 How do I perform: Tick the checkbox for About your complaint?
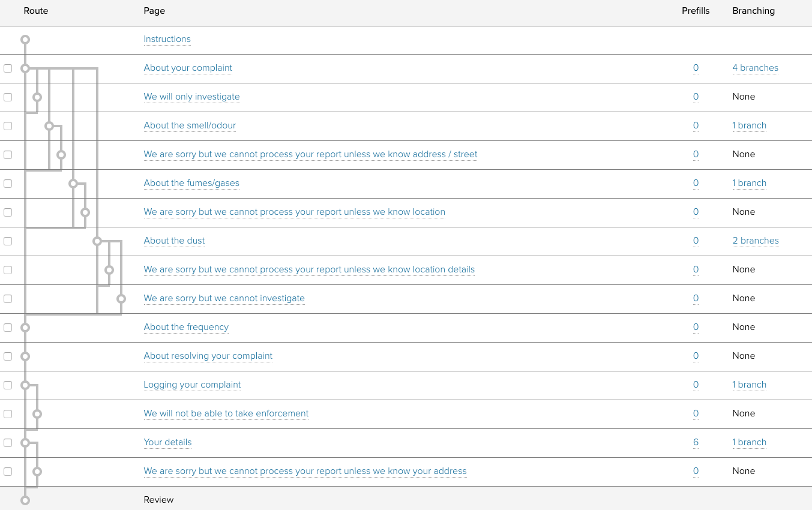coord(8,68)
